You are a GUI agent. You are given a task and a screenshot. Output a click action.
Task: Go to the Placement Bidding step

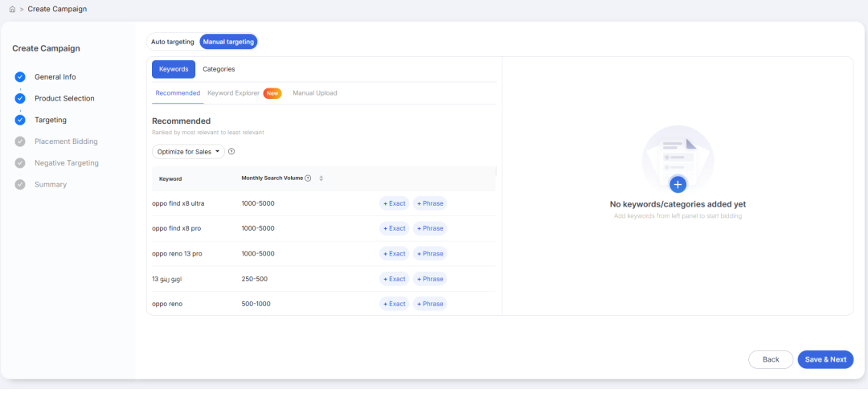point(66,141)
